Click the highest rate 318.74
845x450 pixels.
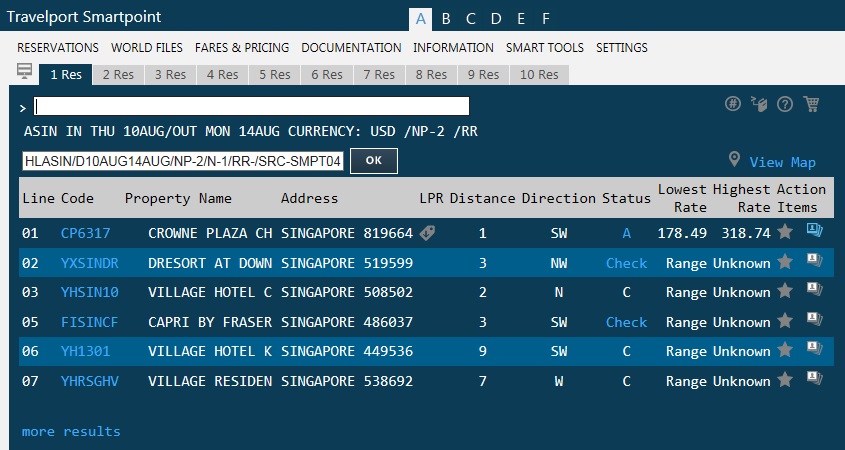[746, 233]
